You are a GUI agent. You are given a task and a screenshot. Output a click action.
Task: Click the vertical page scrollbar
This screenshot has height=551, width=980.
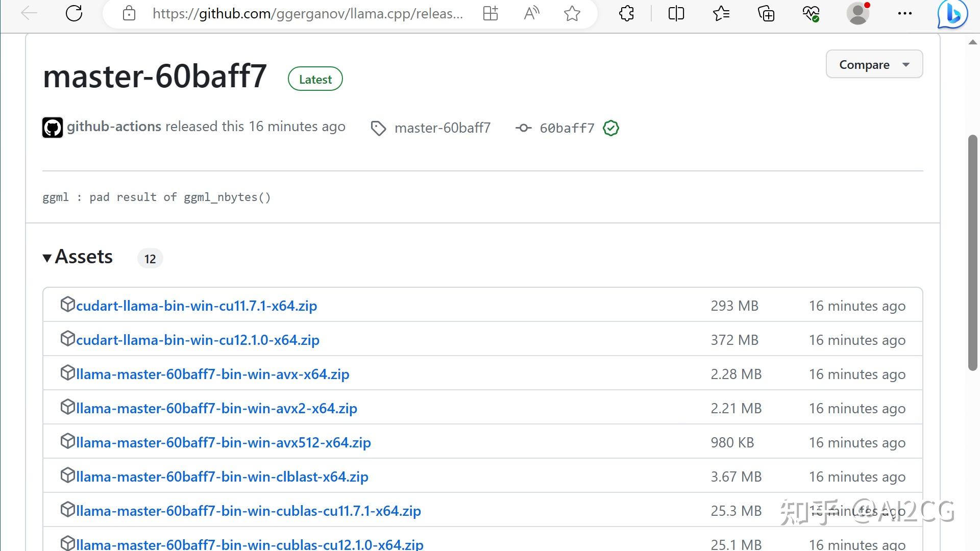point(972,253)
